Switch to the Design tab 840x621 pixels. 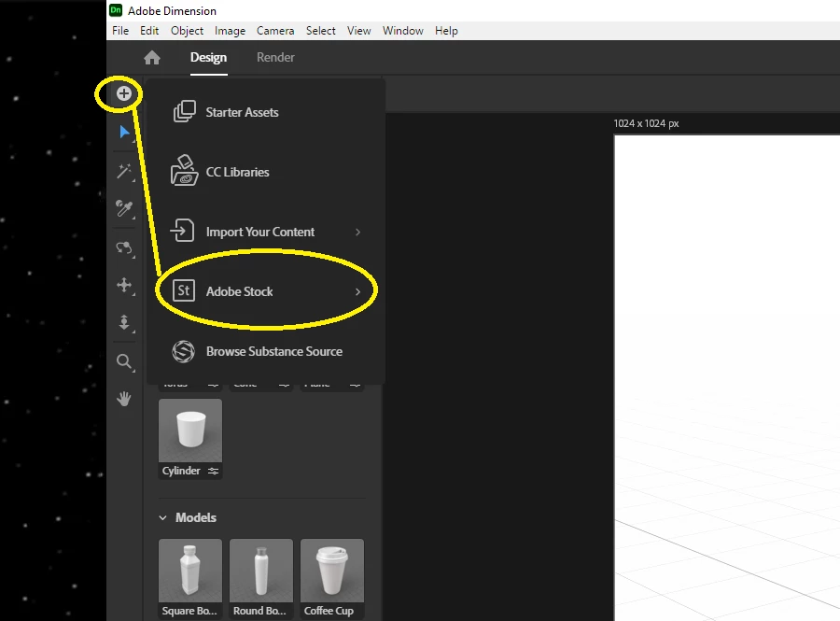click(x=208, y=57)
